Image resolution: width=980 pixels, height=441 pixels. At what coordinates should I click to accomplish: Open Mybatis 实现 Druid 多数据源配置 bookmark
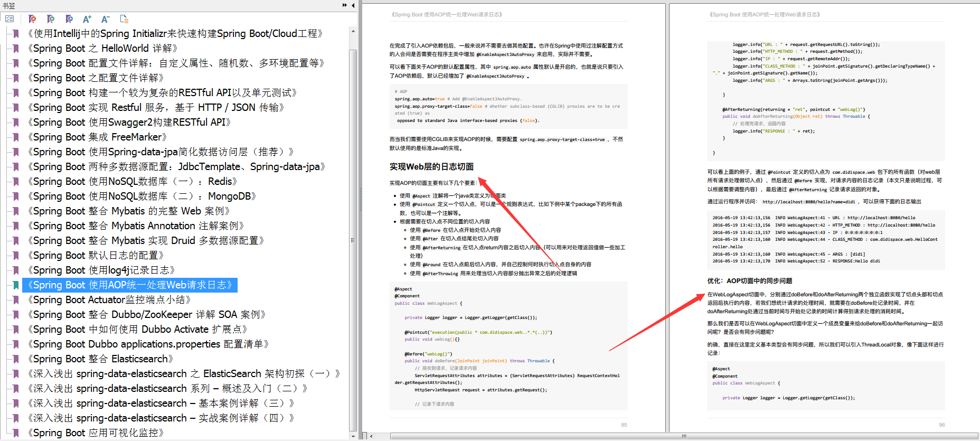tap(145, 241)
